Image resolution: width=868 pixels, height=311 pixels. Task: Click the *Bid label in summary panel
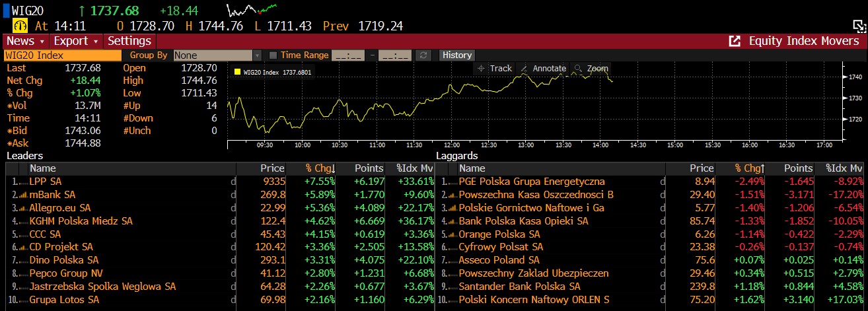click(x=17, y=131)
